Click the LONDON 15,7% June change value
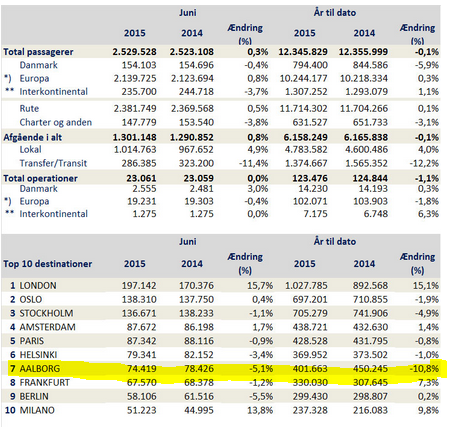 260,286
